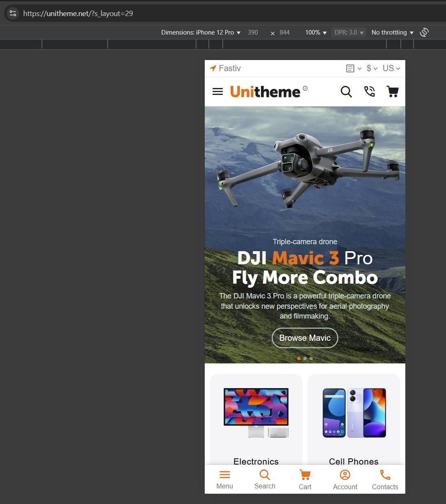
Task: Click the "Electronics" category label
Action: [x=256, y=461]
